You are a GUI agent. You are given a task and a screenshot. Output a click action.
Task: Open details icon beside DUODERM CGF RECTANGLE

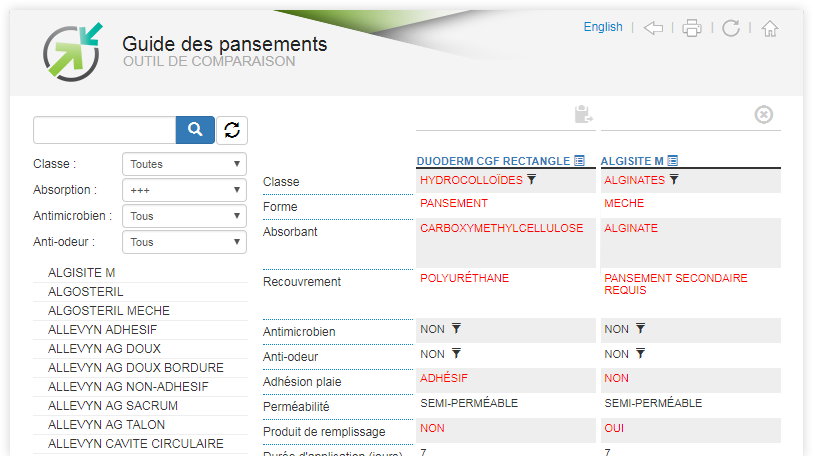coord(579,161)
